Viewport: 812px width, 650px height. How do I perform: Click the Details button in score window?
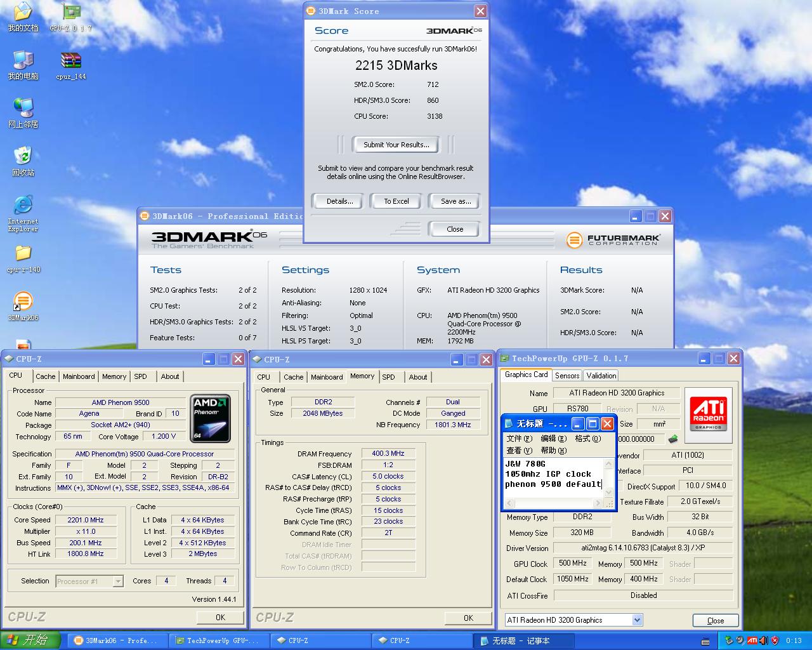339,201
